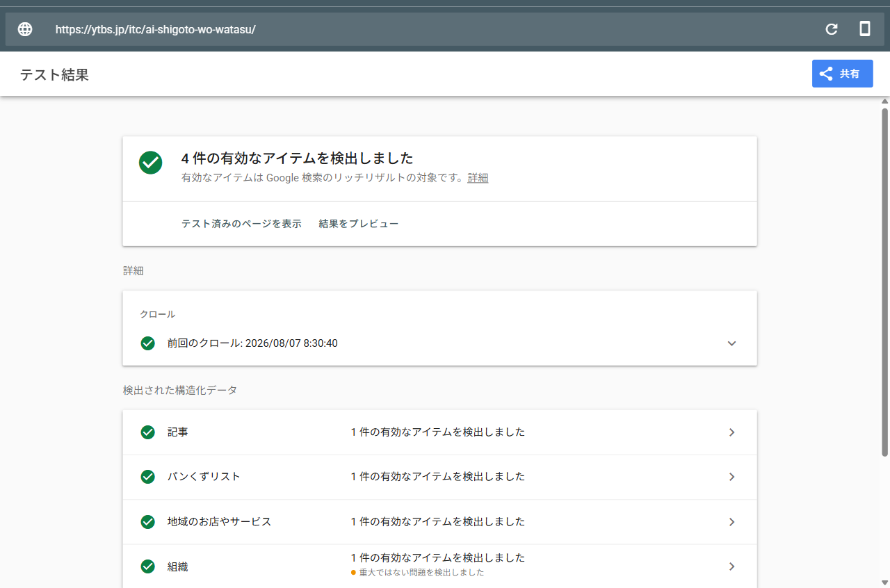Click the large green check summary icon
Viewport: 890px width, 588px height.
(x=150, y=163)
